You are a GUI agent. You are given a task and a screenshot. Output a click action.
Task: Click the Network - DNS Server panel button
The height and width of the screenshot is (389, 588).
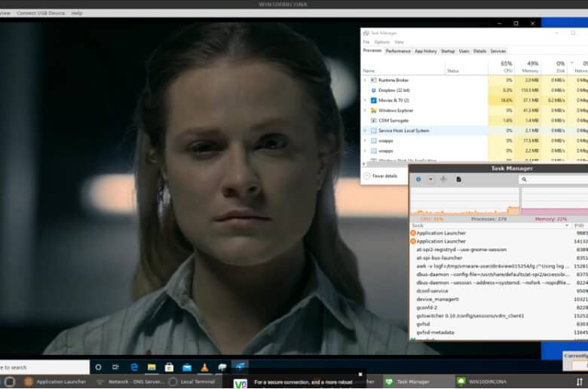[130, 382]
